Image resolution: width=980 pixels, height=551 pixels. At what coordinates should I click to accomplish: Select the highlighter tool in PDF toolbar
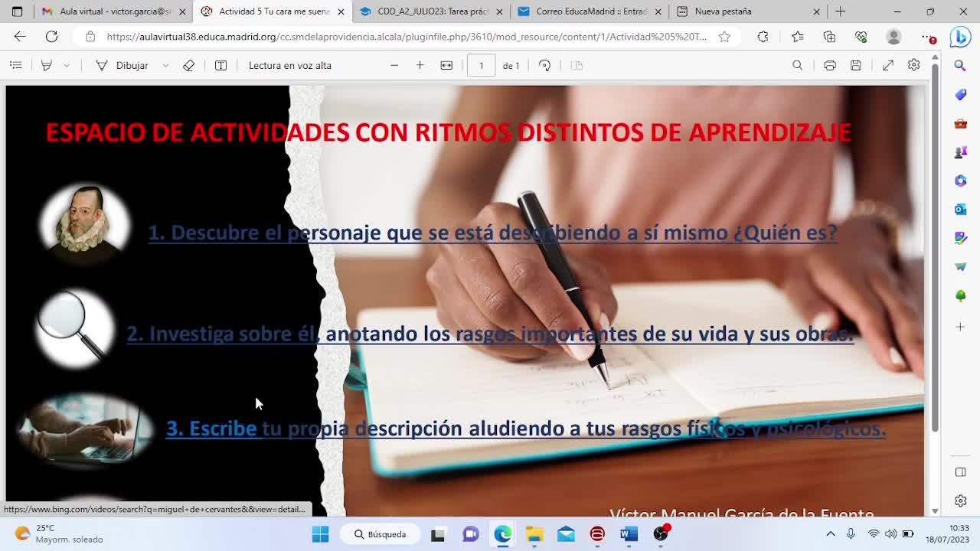47,65
